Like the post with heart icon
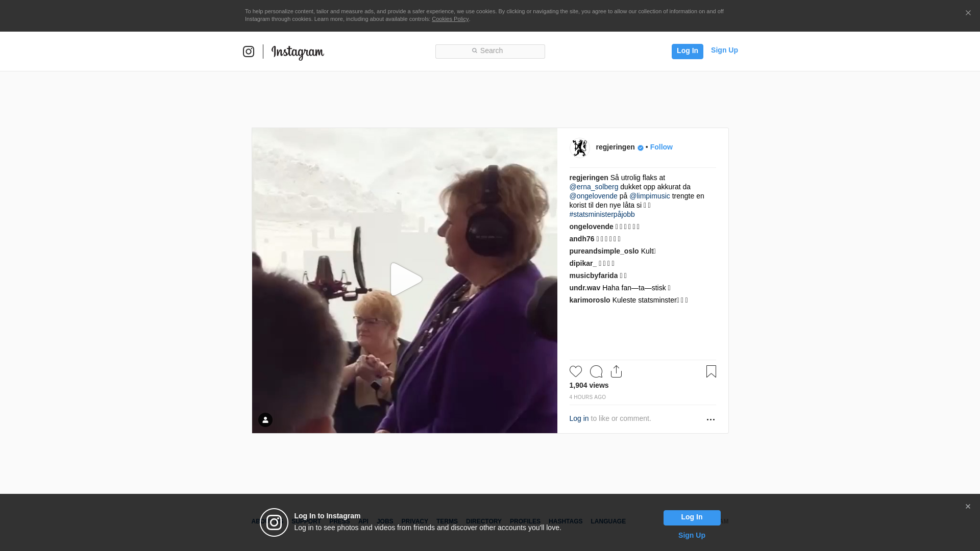Image resolution: width=980 pixels, height=551 pixels. (575, 371)
